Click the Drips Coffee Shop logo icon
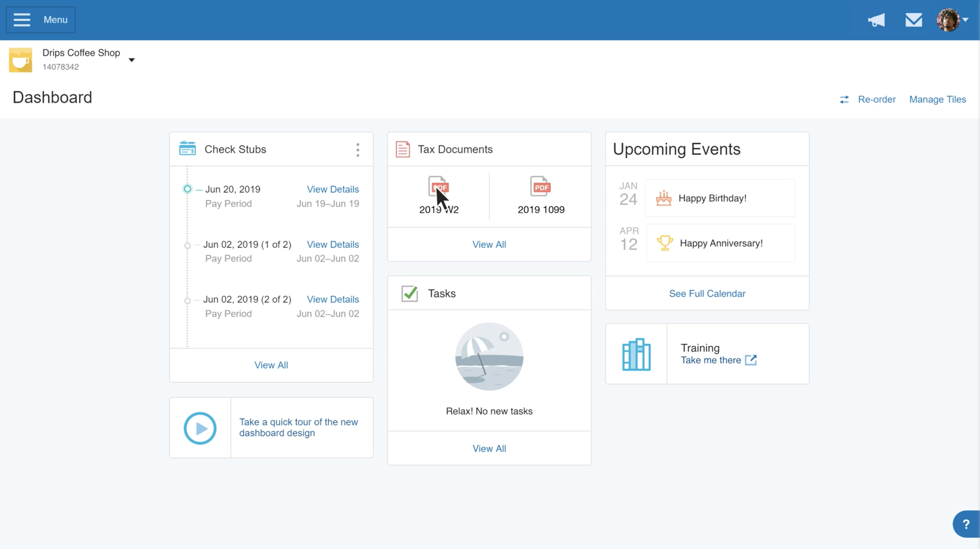Viewport: 980px width, 549px height. (20, 60)
